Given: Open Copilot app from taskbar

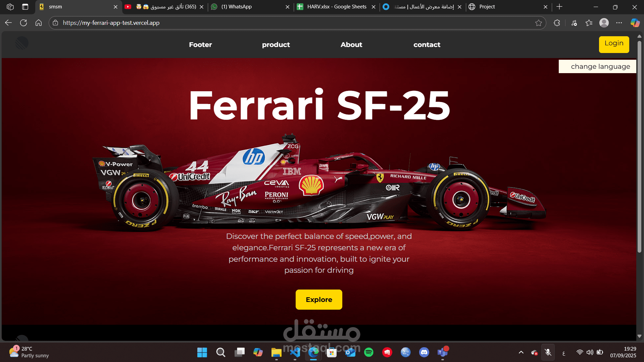Looking at the screenshot, I should pyautogui.click(x=258, y=352).
